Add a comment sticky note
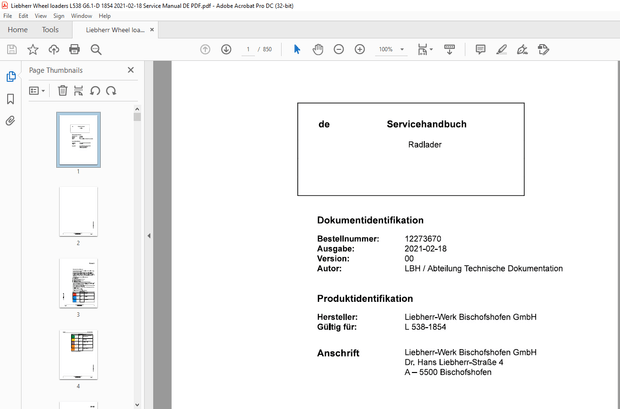The width and height of the screenshot is (620, 409). 480,49
